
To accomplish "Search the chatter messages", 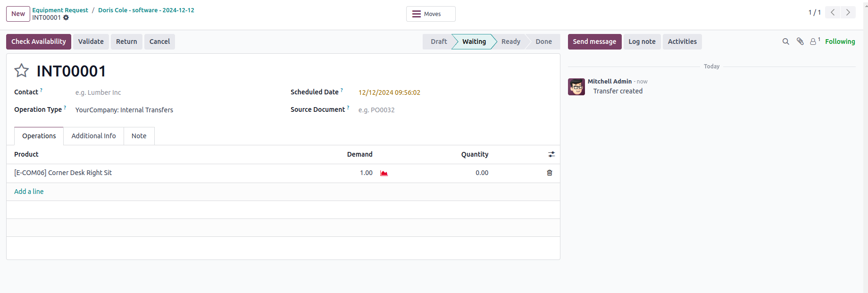I will [785, 42].
